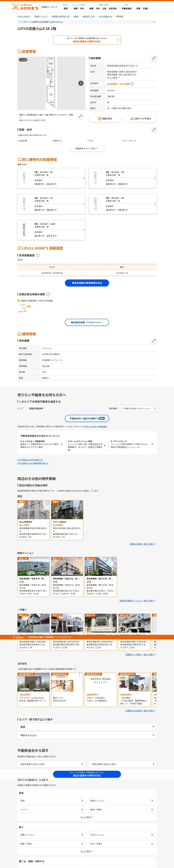Screen dimensions: 174x868
Task: Expand the ad notice bar chevron
Action: click(154, 22)
